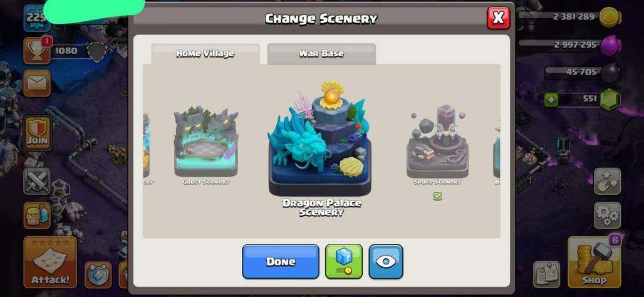Image resolution: width=644 pixels, height=297 pixels.
Task: Open the crossed swords battle log
Action: pos(37,181)
